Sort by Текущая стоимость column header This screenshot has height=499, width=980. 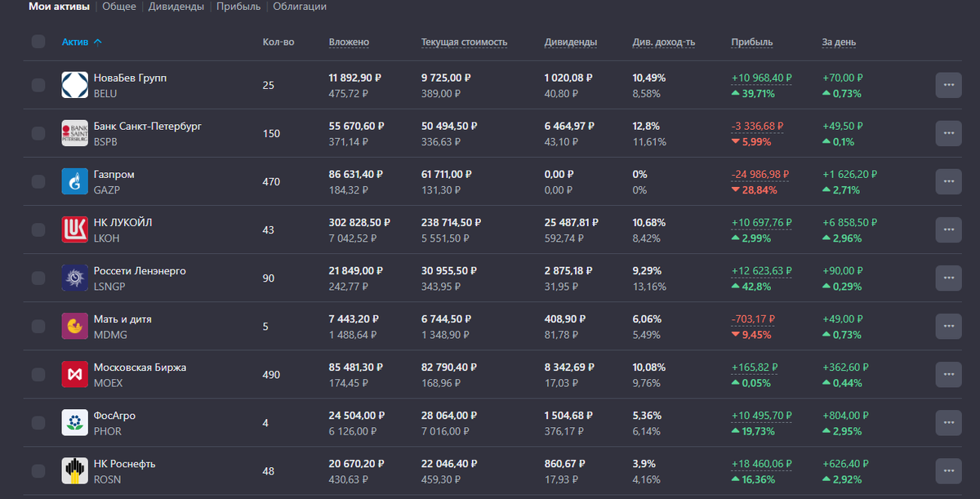(x=464, y=42)
